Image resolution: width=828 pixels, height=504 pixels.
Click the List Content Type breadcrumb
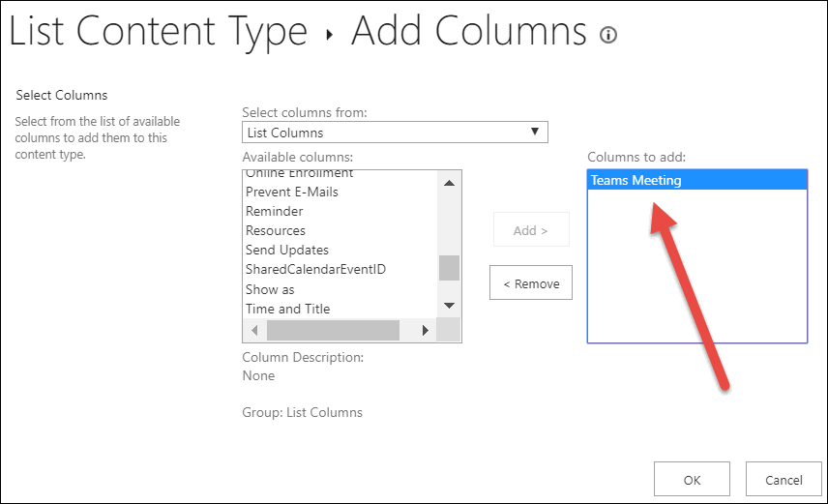158,31
